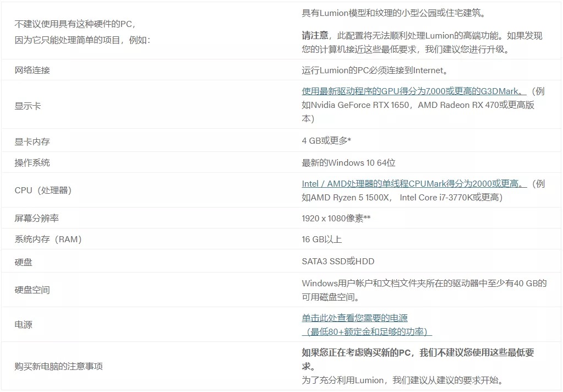Select the '屏幕分辨率' row label
Image resolution: width=563 pixels, height=392 pixels.
(x=37, y=218)
